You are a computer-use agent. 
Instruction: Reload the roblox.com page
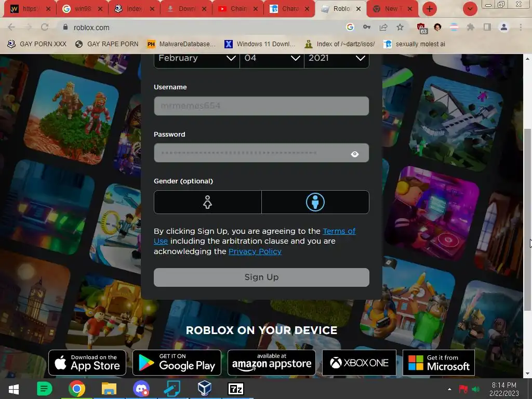click(45, 27)
